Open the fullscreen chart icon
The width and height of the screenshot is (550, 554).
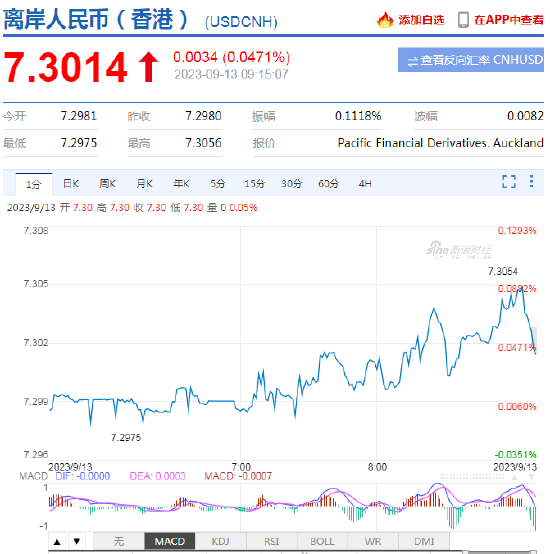click(509, 182)
